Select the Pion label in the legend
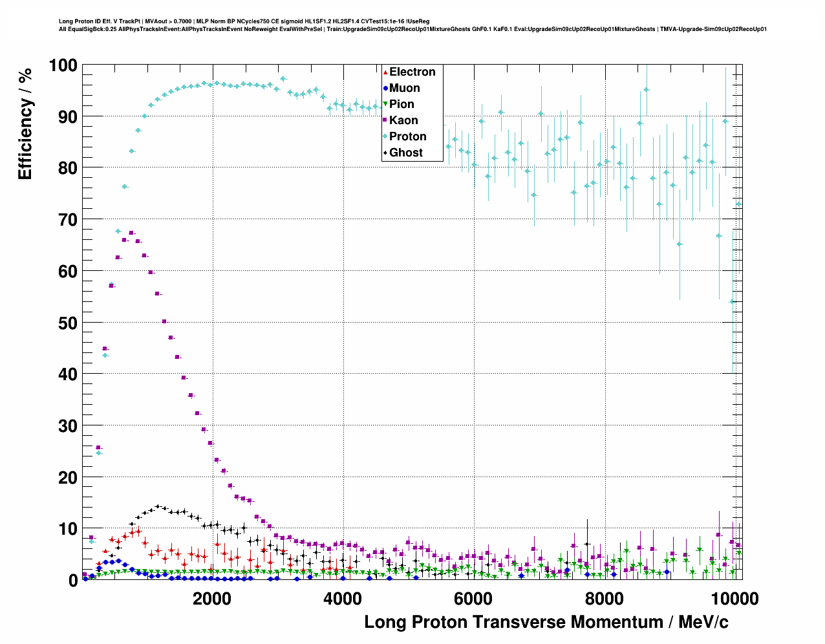 click(x=402, y=104)
